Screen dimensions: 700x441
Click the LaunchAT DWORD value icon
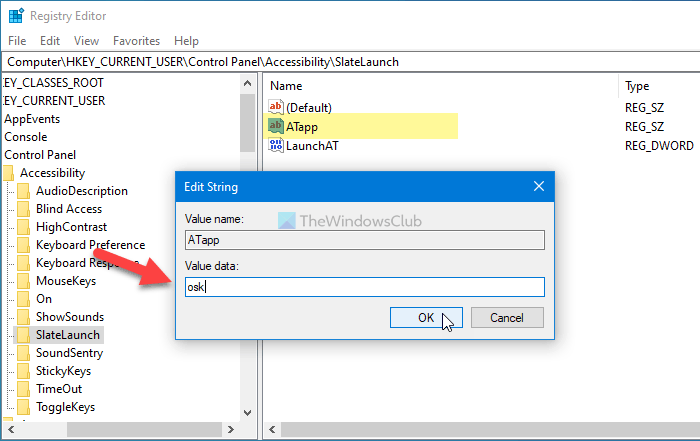click(x=275, y=146)
